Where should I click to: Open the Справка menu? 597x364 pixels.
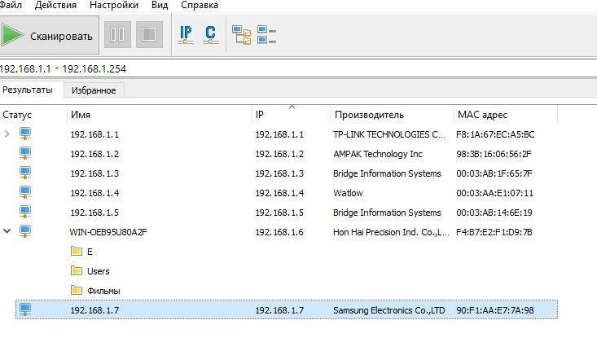click(200, 5)
